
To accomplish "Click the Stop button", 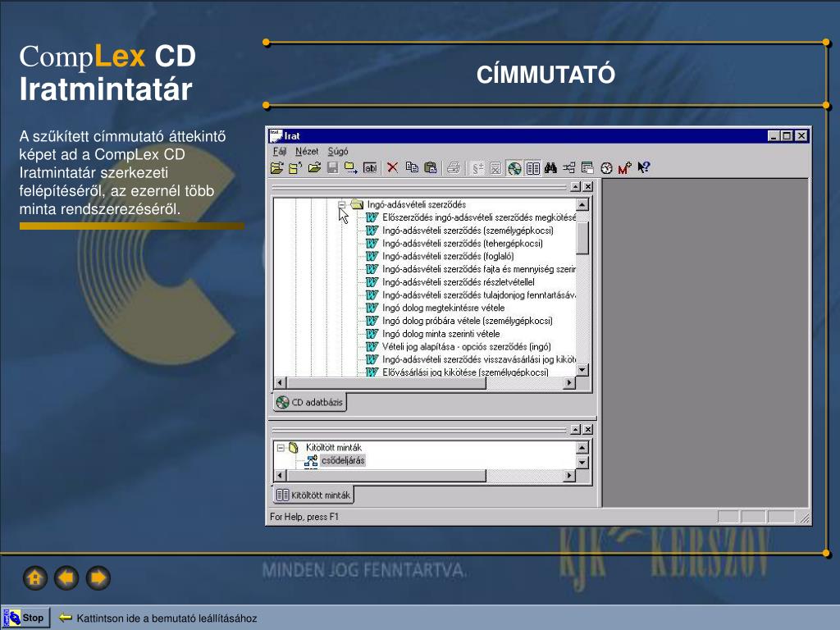I will (x=26, y=618).
